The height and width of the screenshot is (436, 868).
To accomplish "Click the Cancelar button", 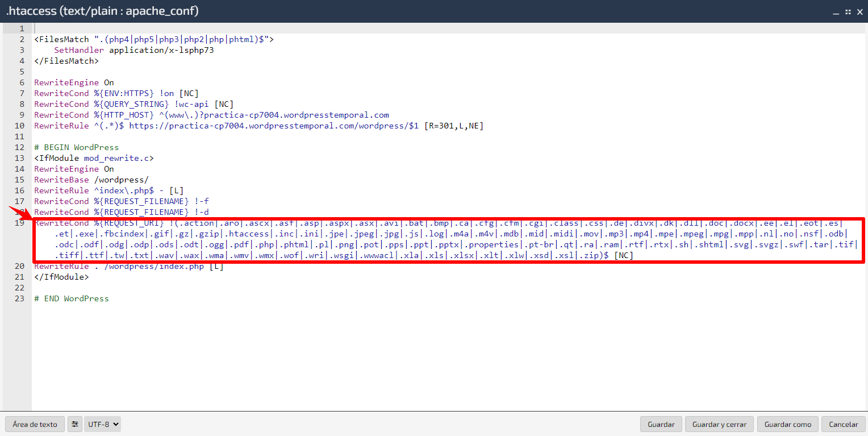I will click(x=844, y=424).
